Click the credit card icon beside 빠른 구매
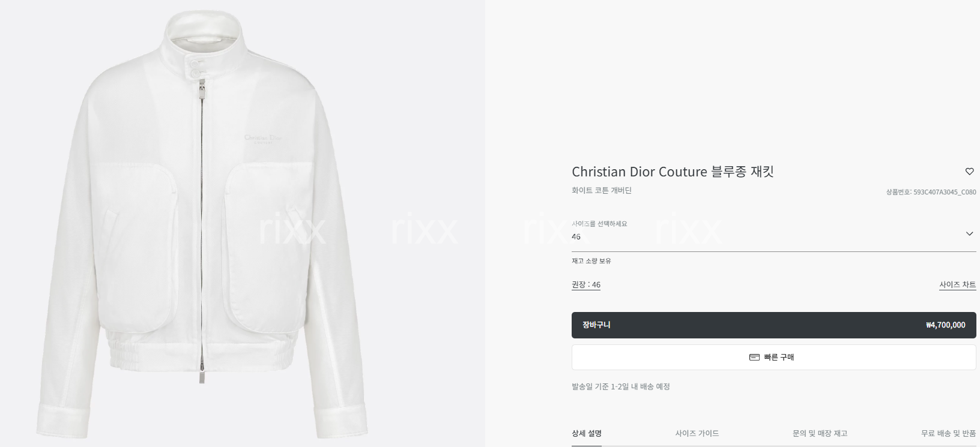Screen dimensions: 980x447 tap(754, 358)
